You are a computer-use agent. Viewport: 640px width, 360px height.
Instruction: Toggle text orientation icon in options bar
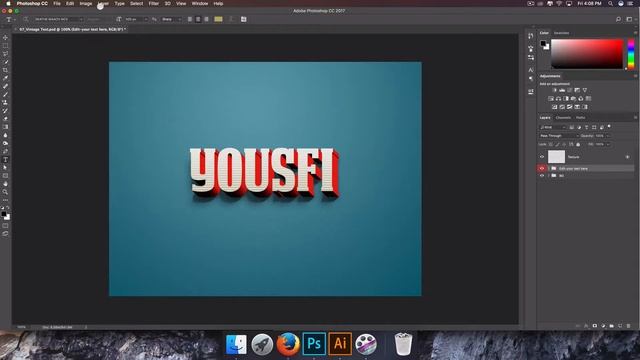pyautogui.click(x=25, y=19)
